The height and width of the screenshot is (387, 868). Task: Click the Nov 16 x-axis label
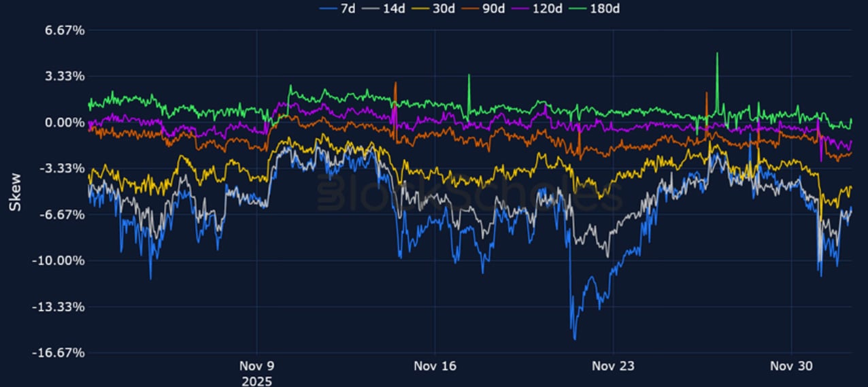point(435,367)
